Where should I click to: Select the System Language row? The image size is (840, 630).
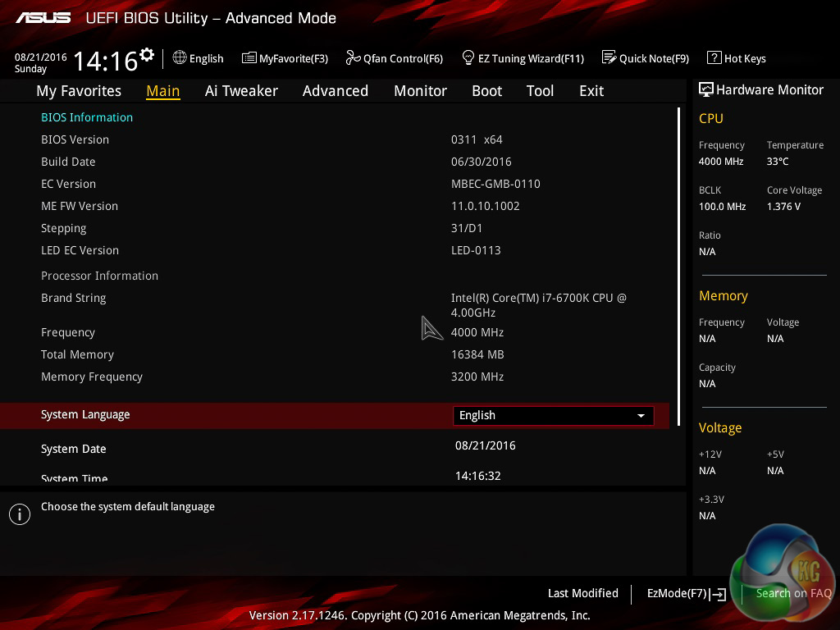[x=335, y=416]
